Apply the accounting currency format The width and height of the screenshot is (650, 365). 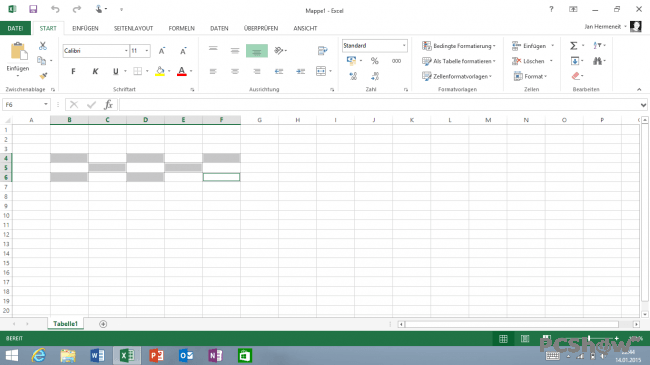[x=352, y=61]
